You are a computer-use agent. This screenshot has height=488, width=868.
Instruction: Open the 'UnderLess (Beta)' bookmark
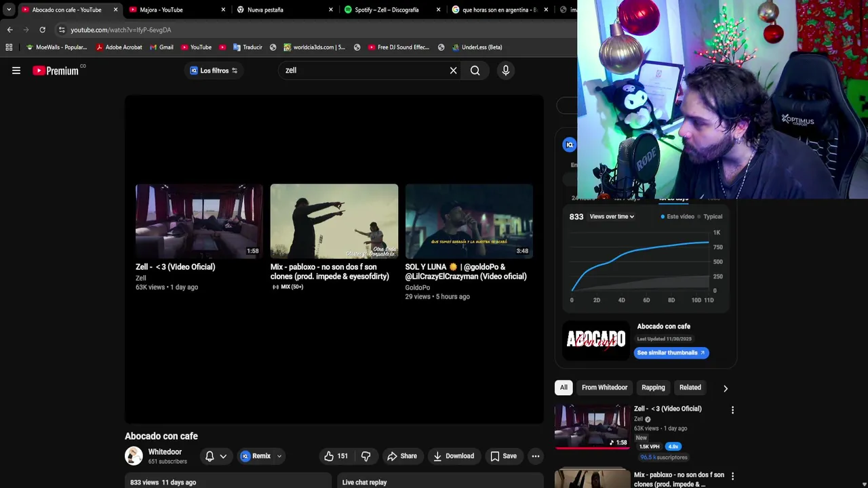(477, 47)
